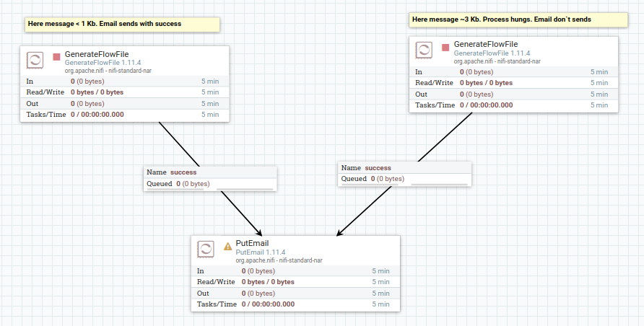The height and width of the screenshot is (326, 644).
Task: Click the PutEmail processor icon
Action: click(x=206, y=250)
